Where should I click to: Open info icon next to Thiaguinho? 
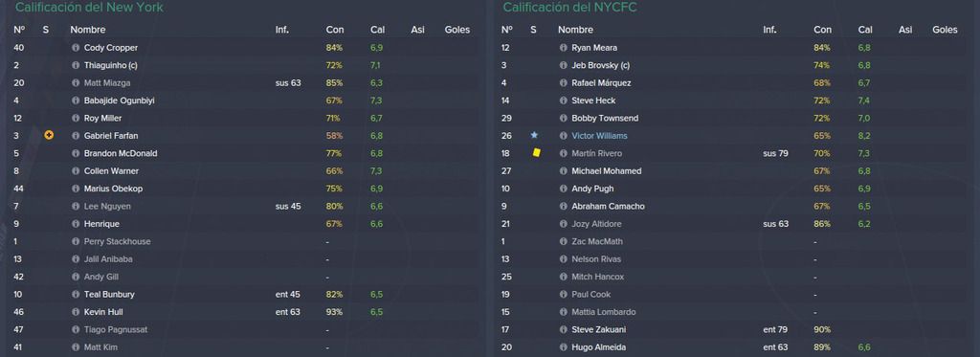coord(76,65)
